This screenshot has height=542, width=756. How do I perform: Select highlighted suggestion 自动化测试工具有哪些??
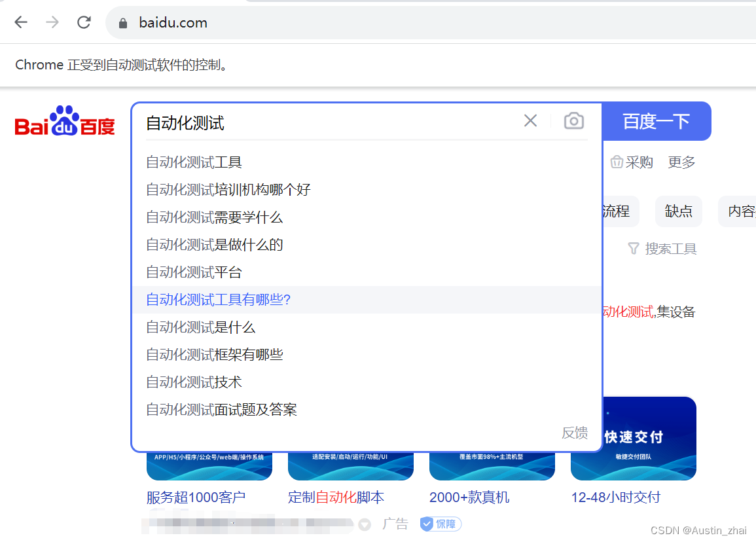coord(367,300)
